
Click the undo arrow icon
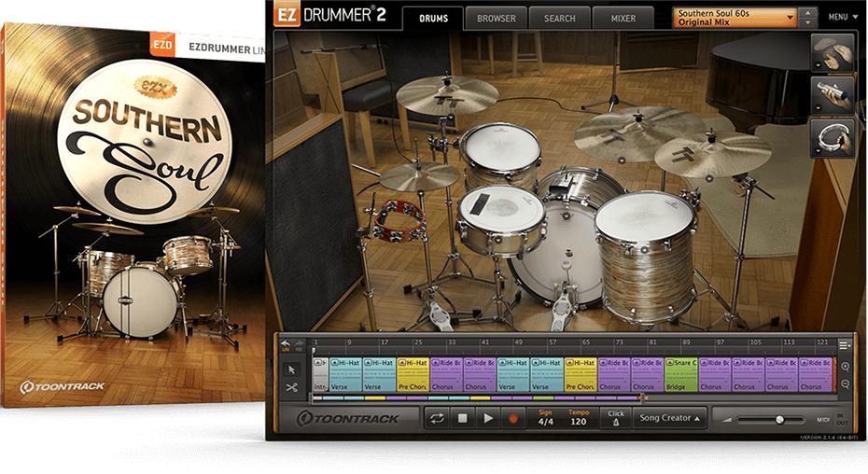click(x=286, y=343)
